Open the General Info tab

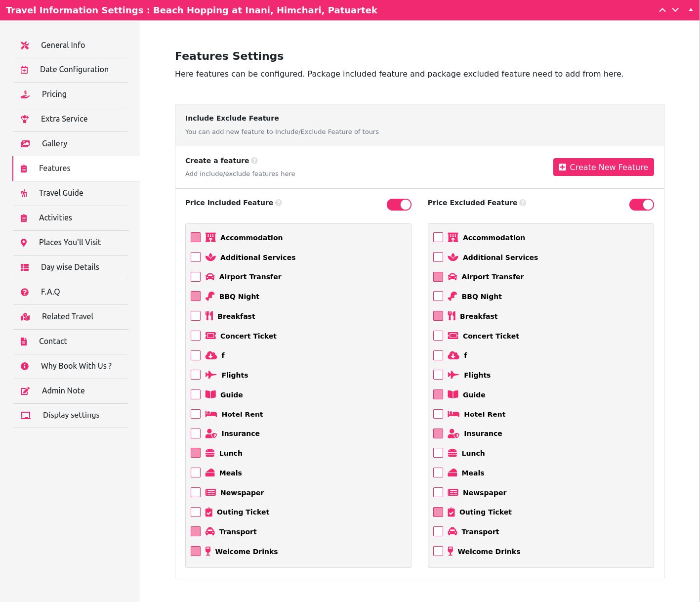pos(71,45)
